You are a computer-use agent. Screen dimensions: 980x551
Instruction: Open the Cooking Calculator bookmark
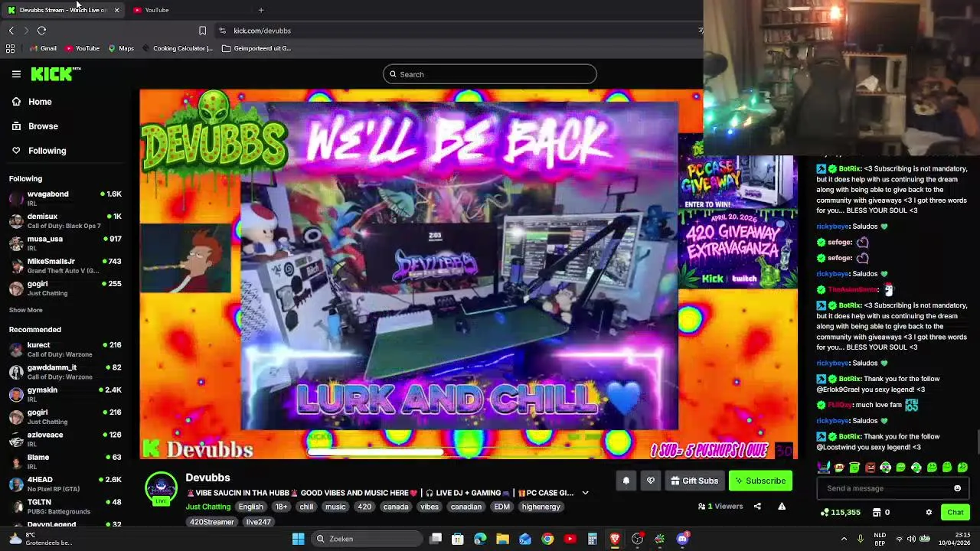coord(177,48)
